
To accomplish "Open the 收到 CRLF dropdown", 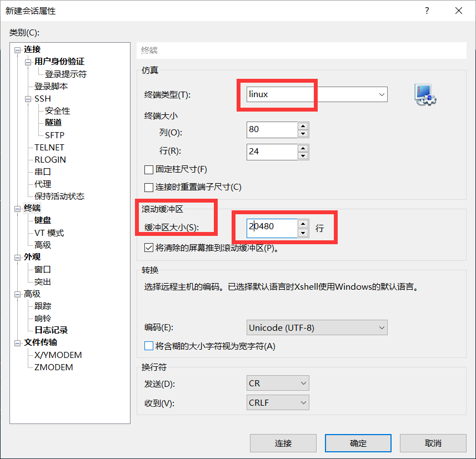I will (x=278, y=402).
